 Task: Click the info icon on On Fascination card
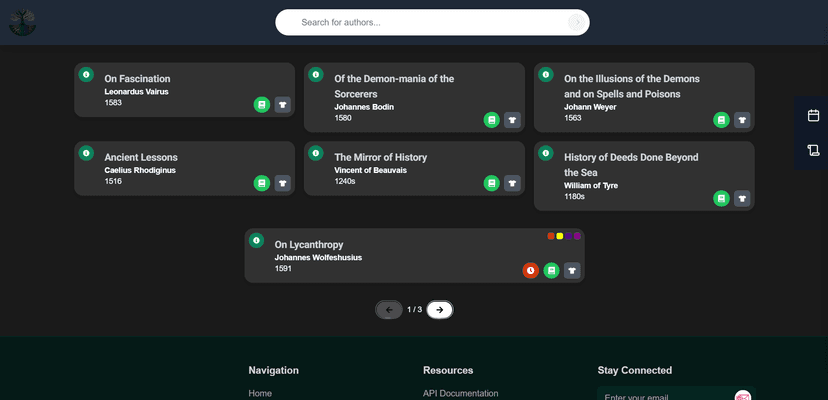point(86,75)
